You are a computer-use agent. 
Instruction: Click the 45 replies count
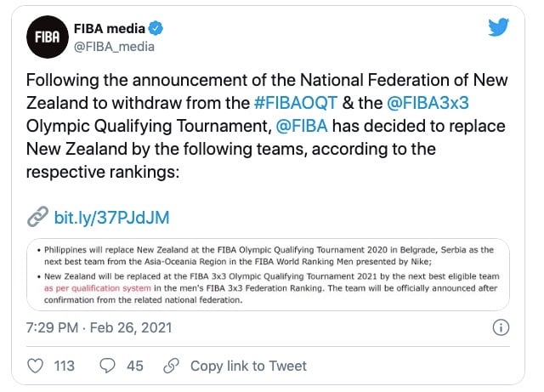(x=135, y=366)
